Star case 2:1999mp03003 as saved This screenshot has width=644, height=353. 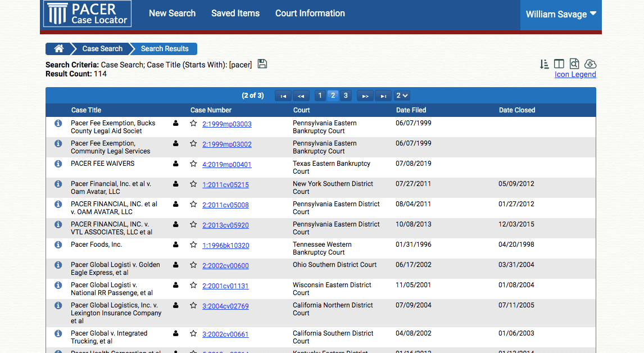tap(193, 123)
